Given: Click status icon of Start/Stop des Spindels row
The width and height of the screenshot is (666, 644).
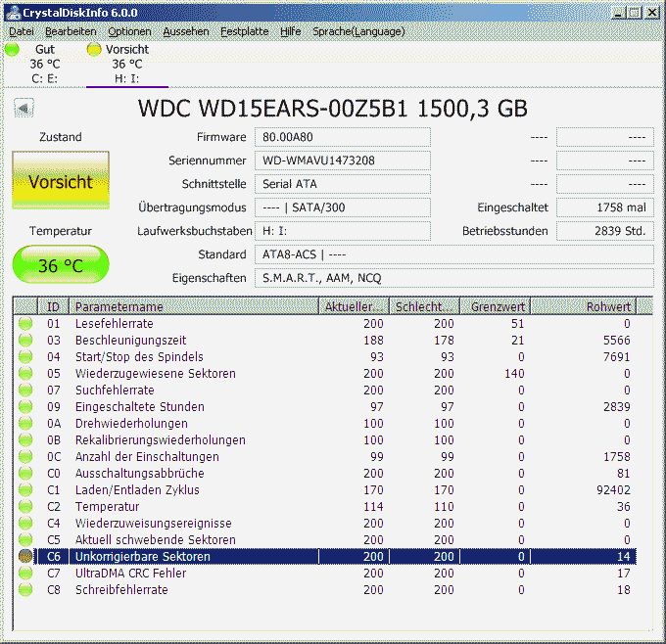Looking at the screenshot, I should tap(25, 356).
